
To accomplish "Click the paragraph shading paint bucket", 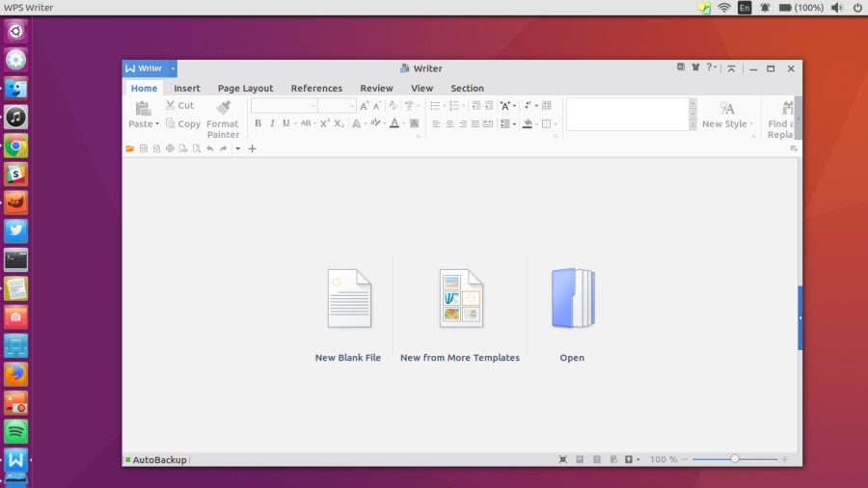I will pyautogui.click(x=528, y=124).
